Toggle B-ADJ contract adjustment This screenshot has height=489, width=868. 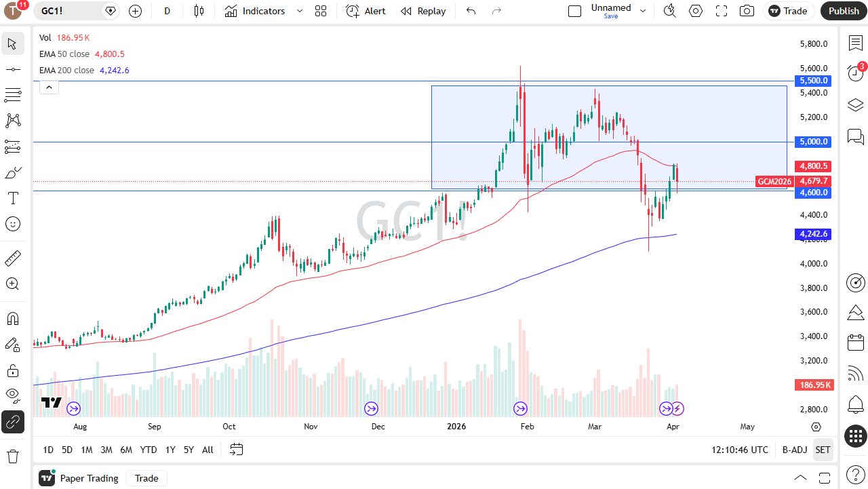[794, 450]
